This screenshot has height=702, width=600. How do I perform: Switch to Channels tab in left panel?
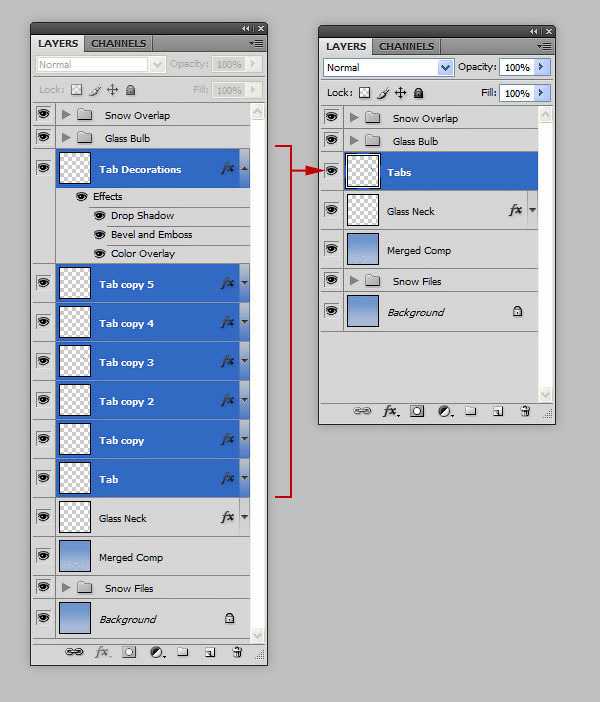click(x=119, y=43)
